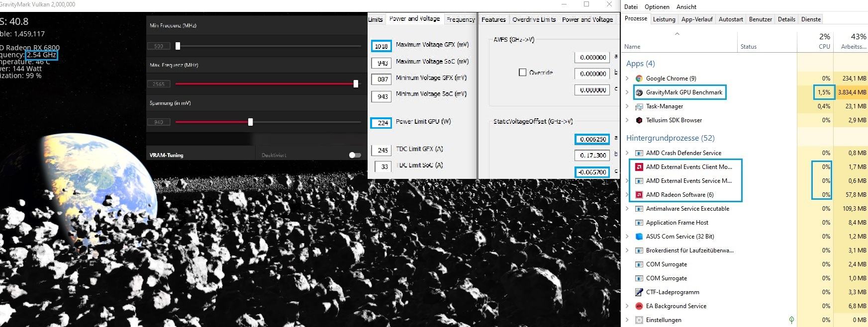868x327 pixels.
Task: Expand the ASUS Com Service row
Action: coord(627,237)
